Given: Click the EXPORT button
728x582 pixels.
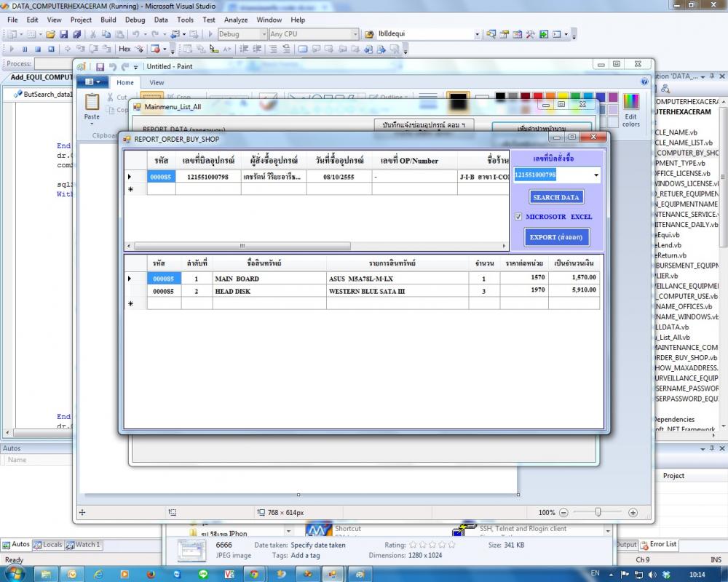Looking at the screenshot, I should (x=556, y=237).
